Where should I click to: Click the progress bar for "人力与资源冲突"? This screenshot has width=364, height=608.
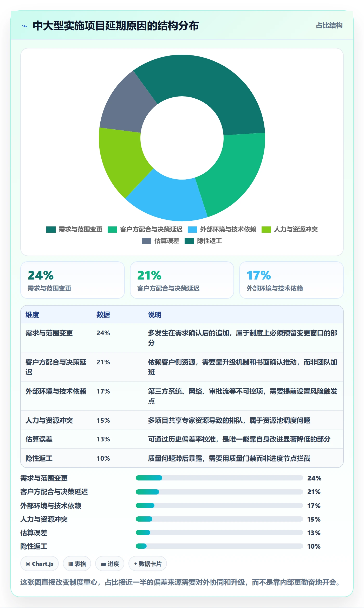point(219,519)
